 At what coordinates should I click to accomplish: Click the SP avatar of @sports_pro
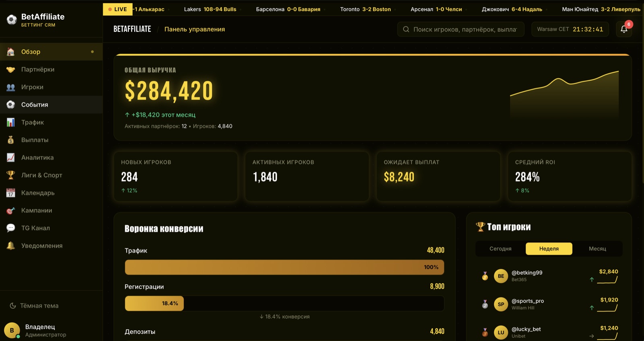(501, 304)
